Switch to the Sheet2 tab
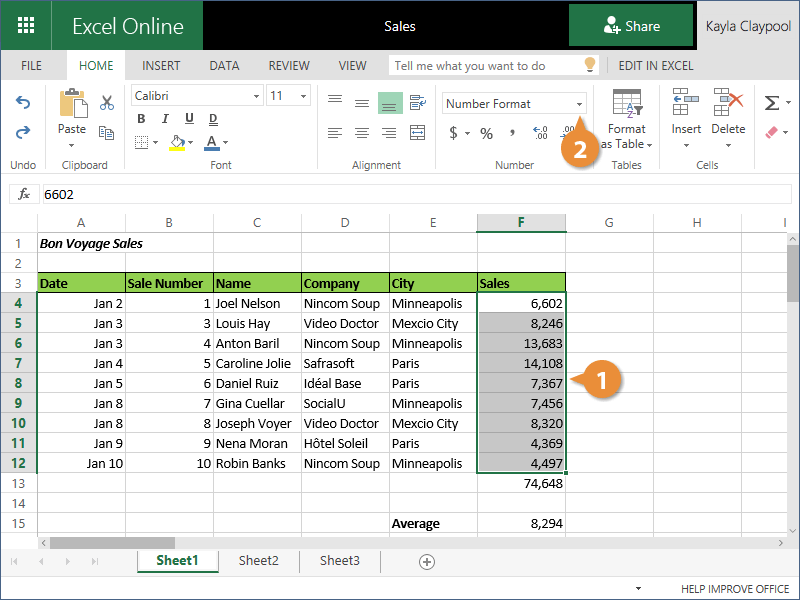The width and height of the screenshot is (800, 600). 258,561
